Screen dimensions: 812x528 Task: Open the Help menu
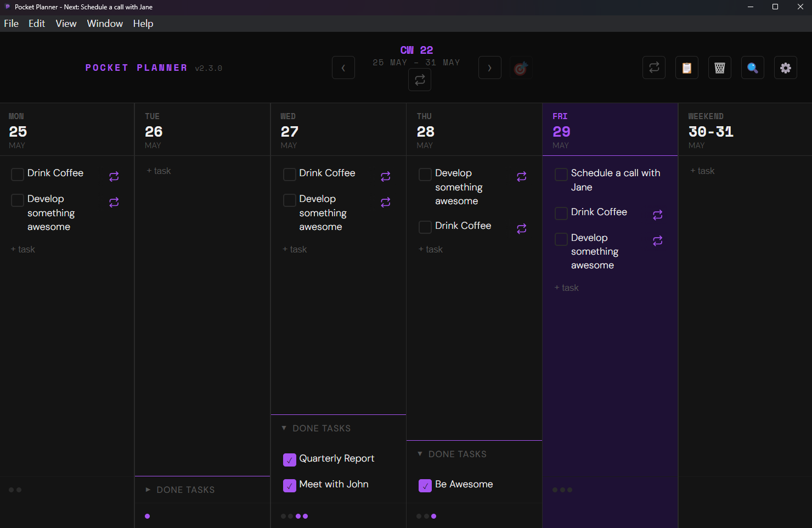tap(143, 24)
